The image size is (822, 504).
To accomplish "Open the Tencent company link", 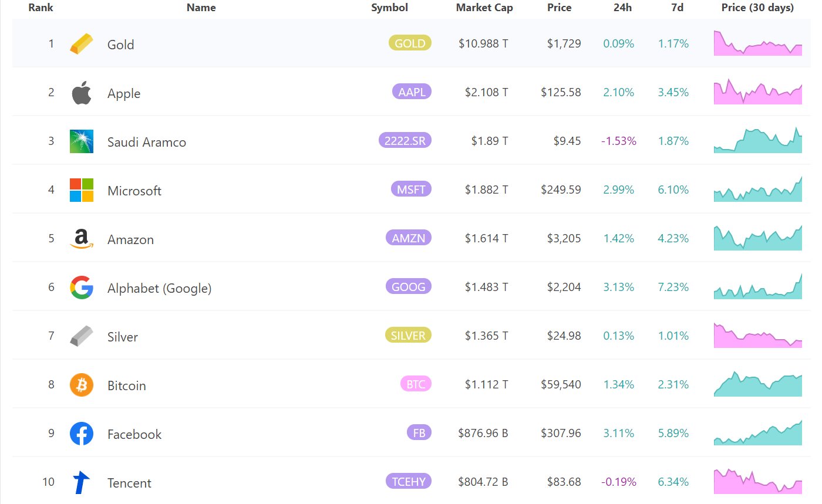I will (x=129, y=483).
